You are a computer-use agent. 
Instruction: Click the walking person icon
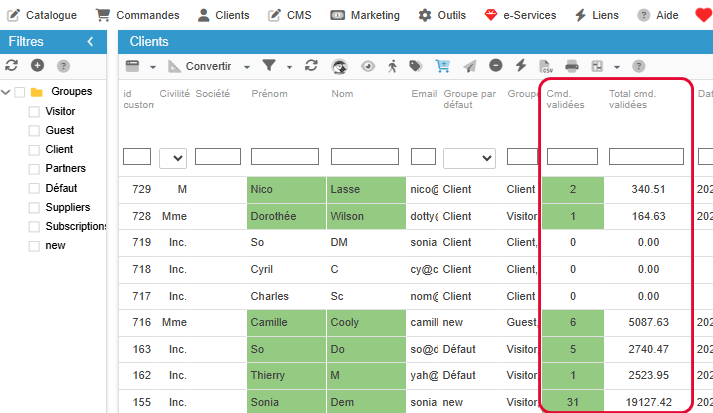pos(392,66)
